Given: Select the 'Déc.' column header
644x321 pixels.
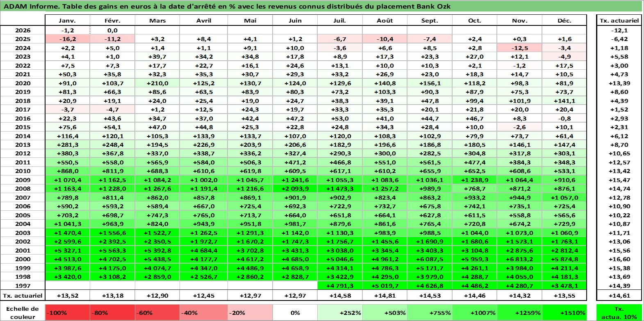Looking at the screenshot, I should pyautogui.click(x=564, y=20).
